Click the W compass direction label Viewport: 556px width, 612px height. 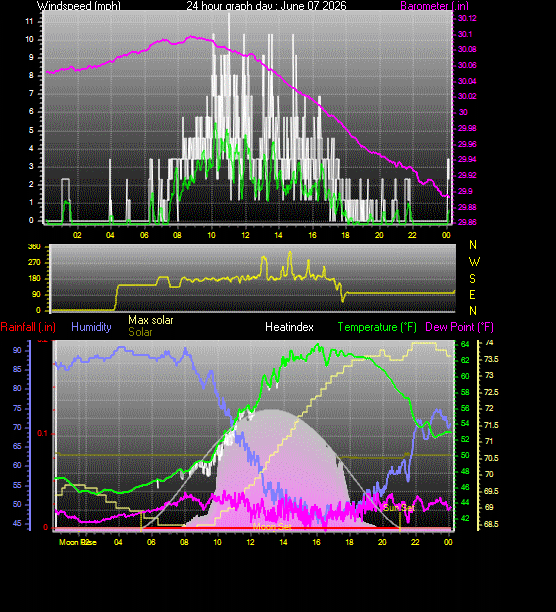[474, 262]
